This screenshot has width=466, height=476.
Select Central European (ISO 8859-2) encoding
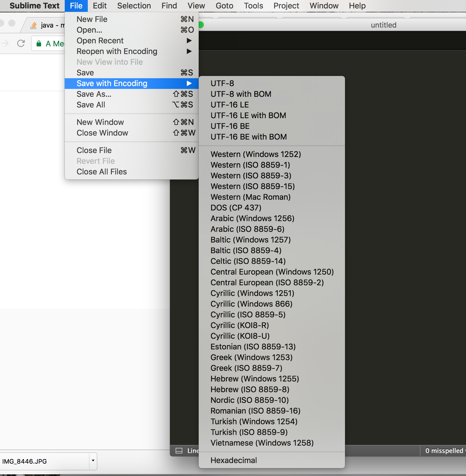[272, 282]
